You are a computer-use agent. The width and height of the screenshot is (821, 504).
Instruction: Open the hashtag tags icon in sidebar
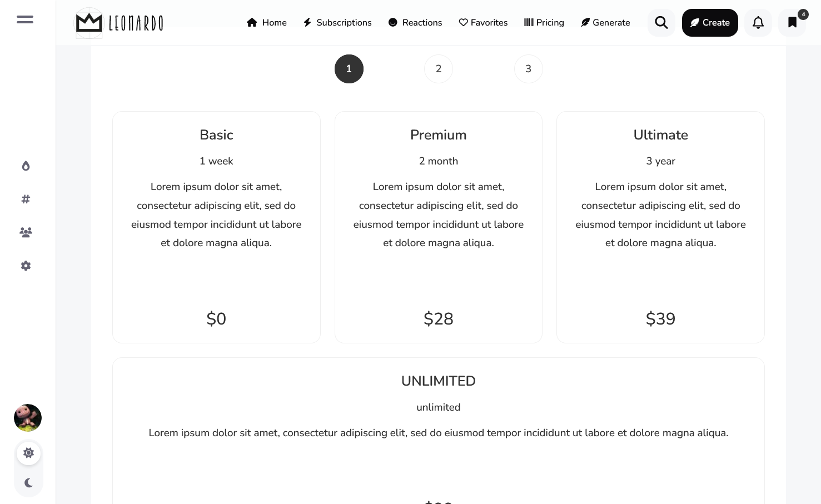[26, 199]
